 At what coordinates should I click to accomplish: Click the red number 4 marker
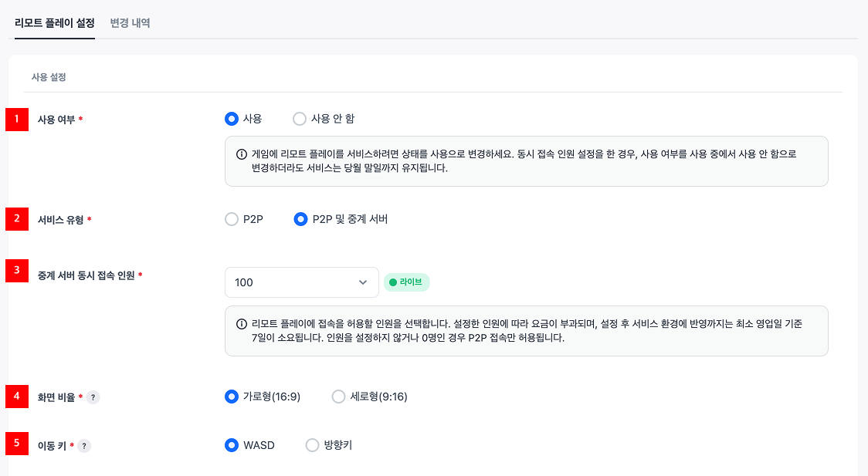click(x=17, y=397)
